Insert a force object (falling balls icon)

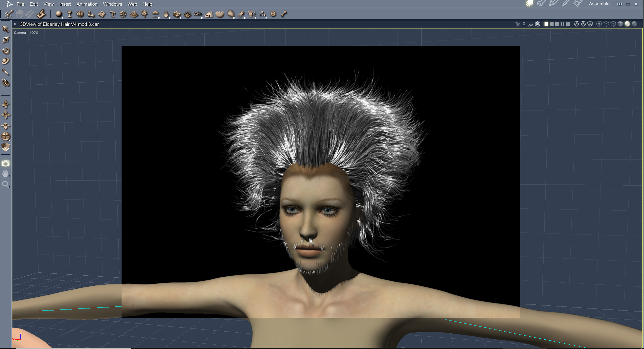click(263, 14)
